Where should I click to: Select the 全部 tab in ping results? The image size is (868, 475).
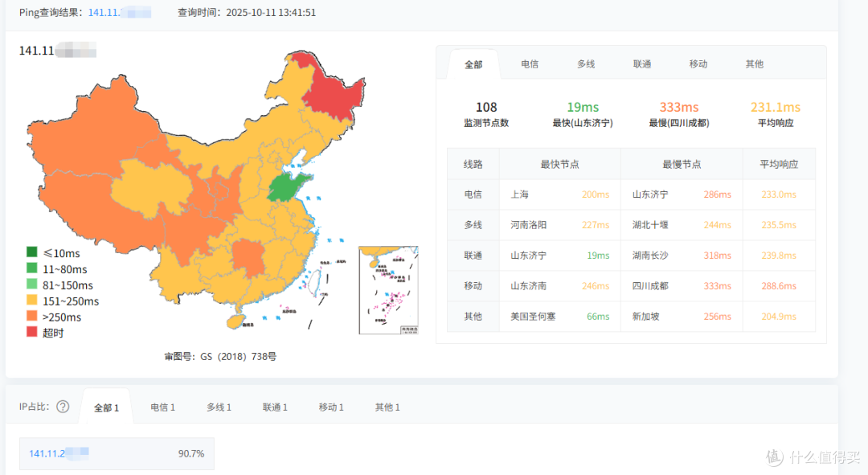point(473,65)
